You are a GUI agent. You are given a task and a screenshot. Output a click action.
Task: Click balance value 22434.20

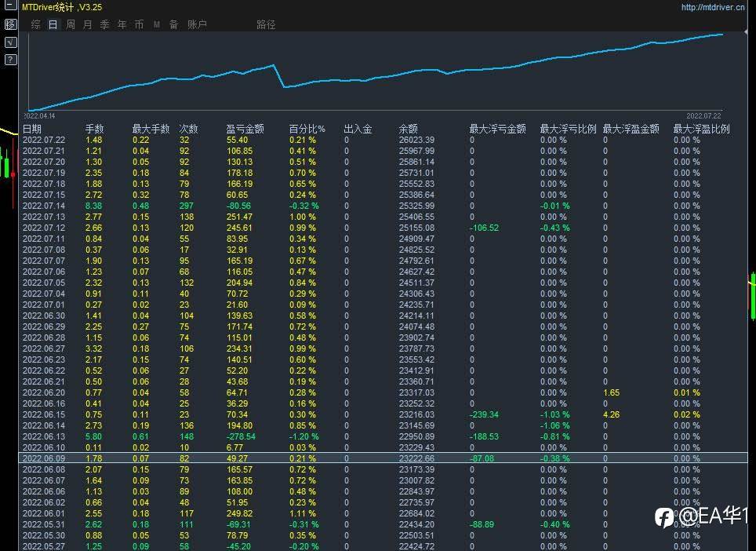416,524
